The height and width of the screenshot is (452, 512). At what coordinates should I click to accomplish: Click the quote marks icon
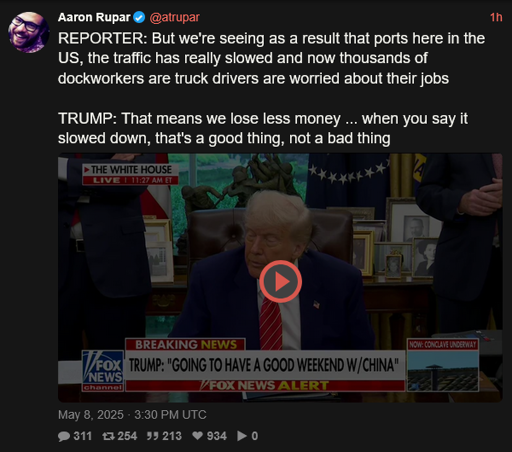tap(152, 436)
